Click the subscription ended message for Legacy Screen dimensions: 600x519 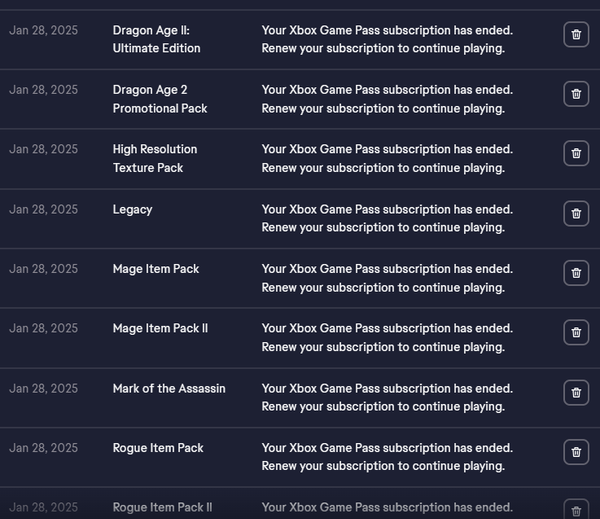(387, 218)
